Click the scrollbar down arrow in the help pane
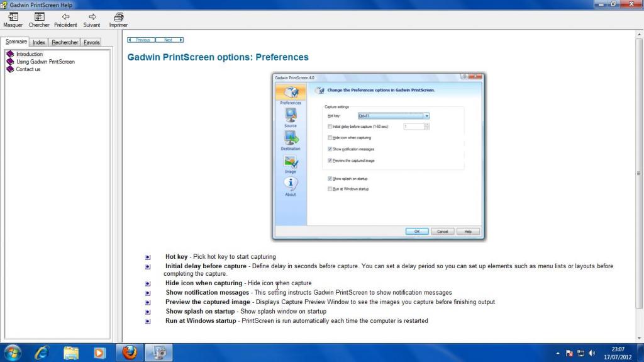644x362 pixels. (x=639, y=338)
